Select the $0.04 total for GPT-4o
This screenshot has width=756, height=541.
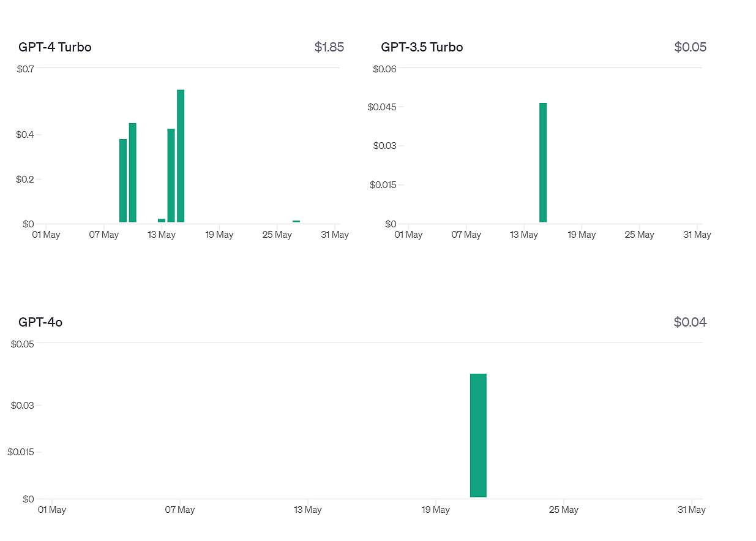691,322
